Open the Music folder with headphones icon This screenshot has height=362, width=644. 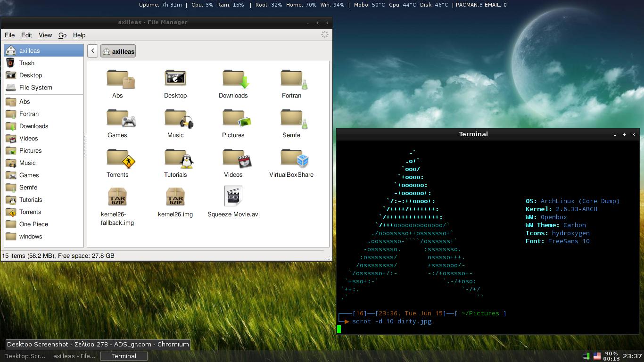pos(179,118)
